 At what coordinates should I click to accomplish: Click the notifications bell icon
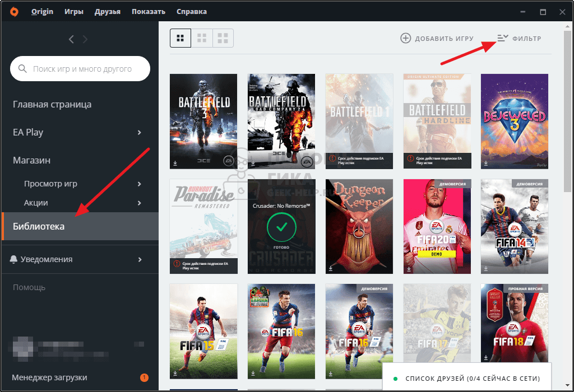point(13,259)
